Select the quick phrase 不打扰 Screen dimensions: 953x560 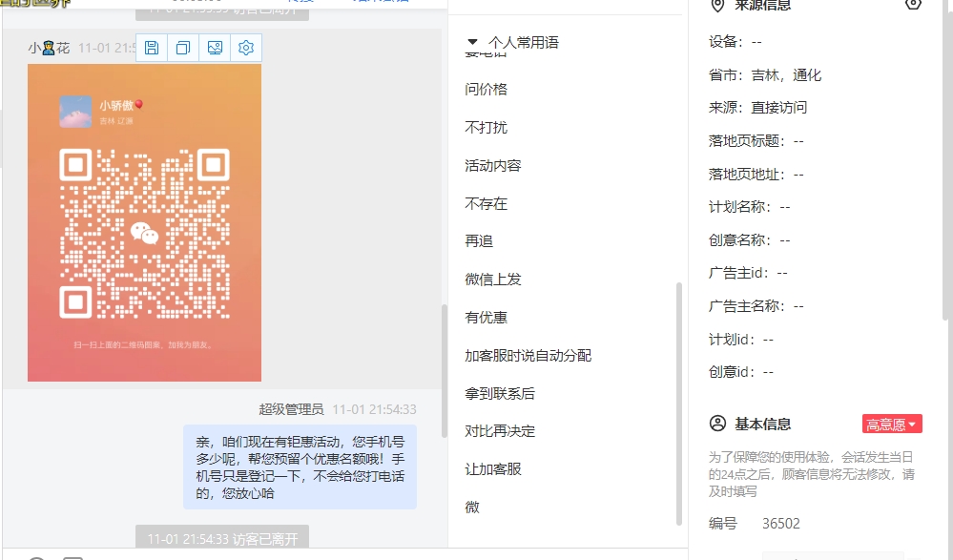pos(486,128)
